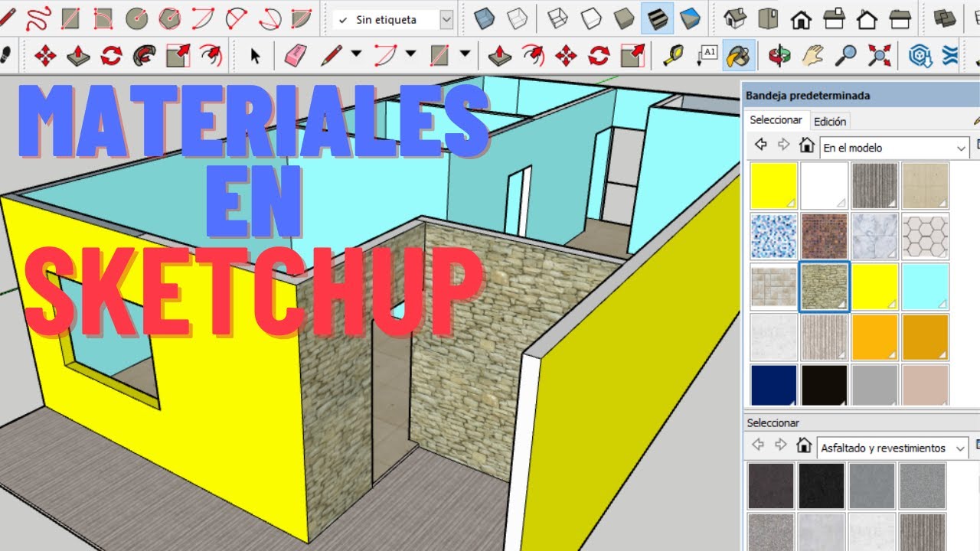The height and width of the screenshot is (551, 980).
Task: Select the white marble material thumbnail
Action: pyautogui.click(x=874, y=236)
